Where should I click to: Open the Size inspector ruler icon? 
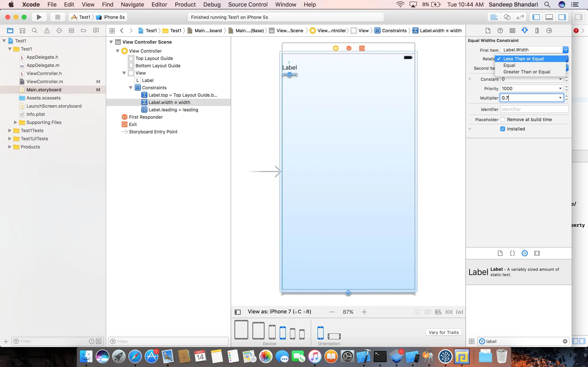click(x=537, y=31)
